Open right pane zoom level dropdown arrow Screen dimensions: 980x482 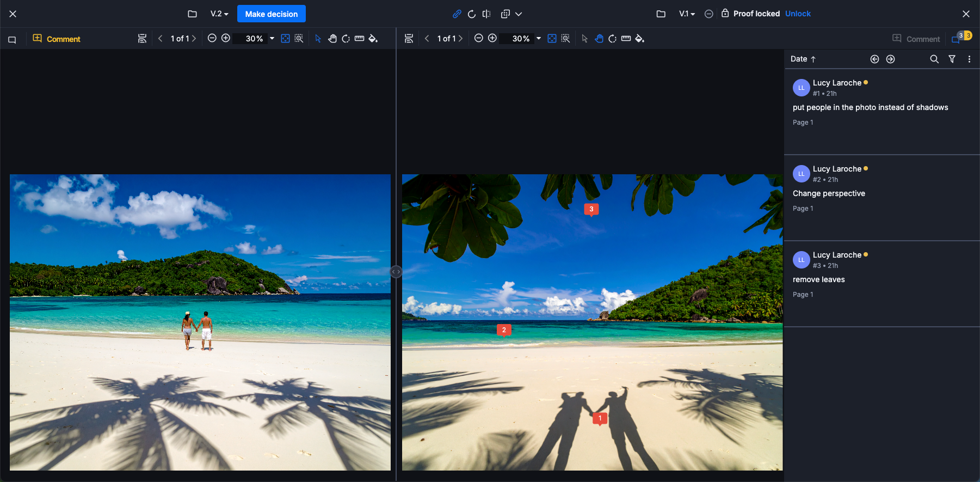click(x=539, y=39)
